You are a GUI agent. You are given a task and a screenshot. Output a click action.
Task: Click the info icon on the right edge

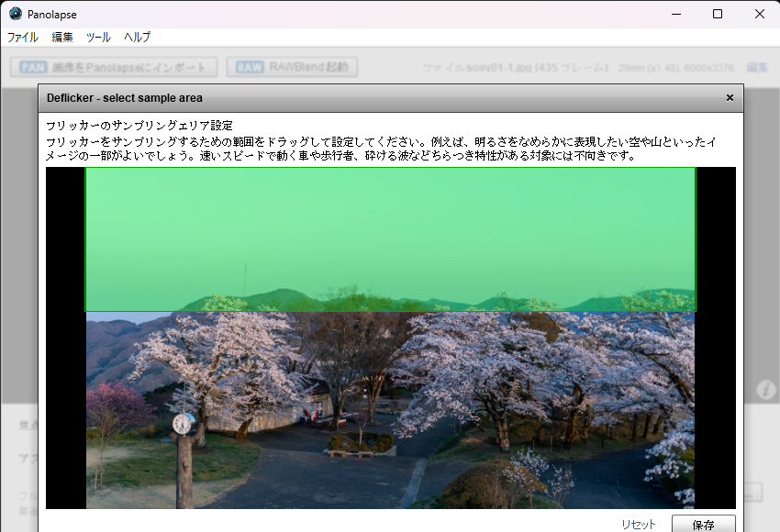click(x=766, y=390)
